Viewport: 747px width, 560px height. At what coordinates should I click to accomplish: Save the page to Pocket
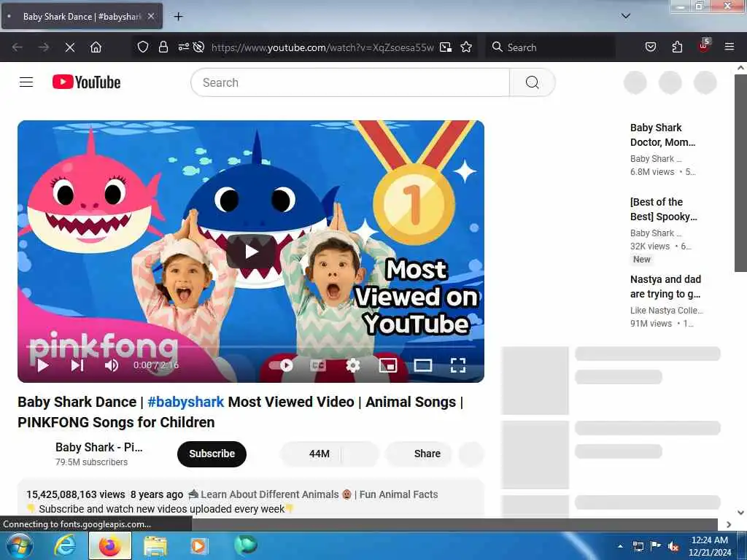tap(651, 47)
